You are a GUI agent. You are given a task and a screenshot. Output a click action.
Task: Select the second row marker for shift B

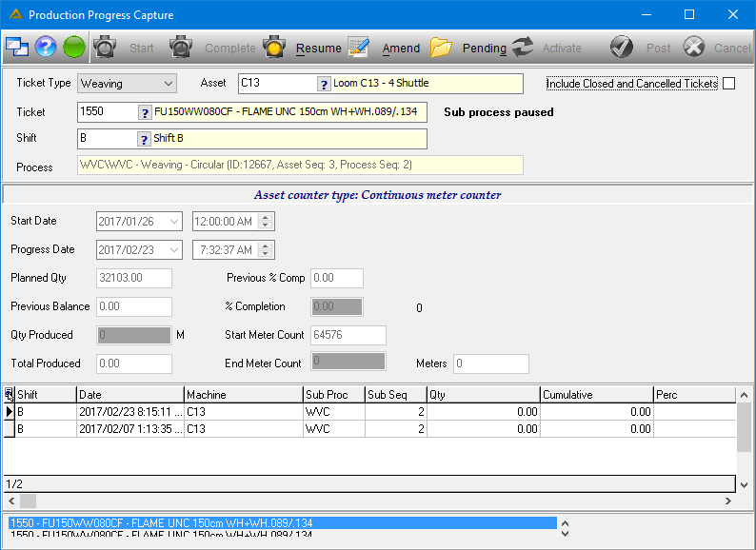point(10,429)
